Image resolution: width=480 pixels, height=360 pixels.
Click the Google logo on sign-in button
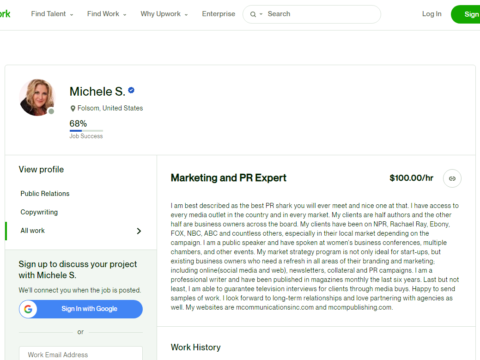28,309
